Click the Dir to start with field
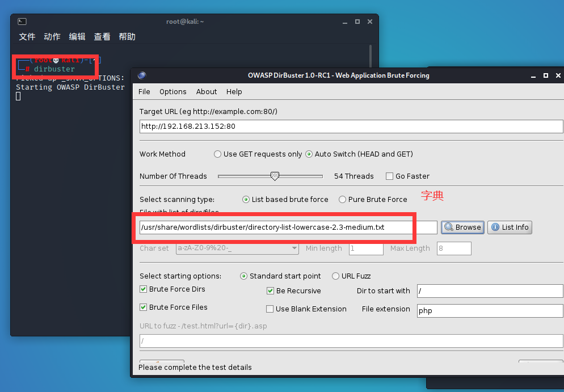The image size is (564, 392). 490,291
